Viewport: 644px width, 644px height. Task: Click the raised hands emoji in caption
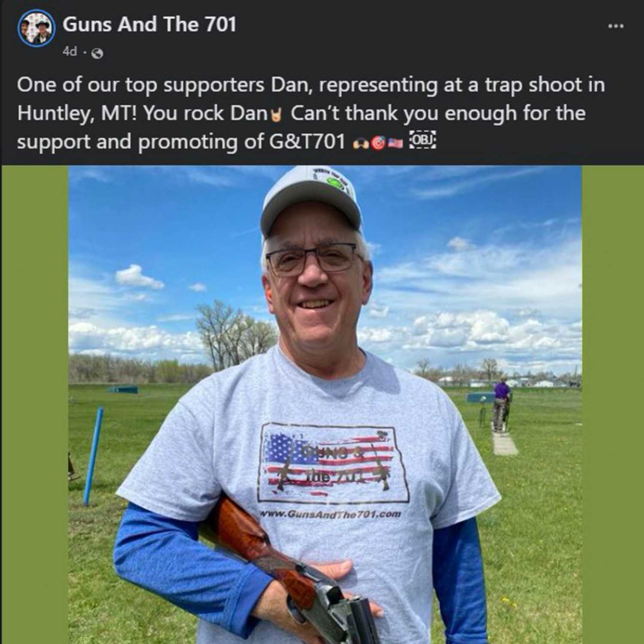[x=360, y=143]
